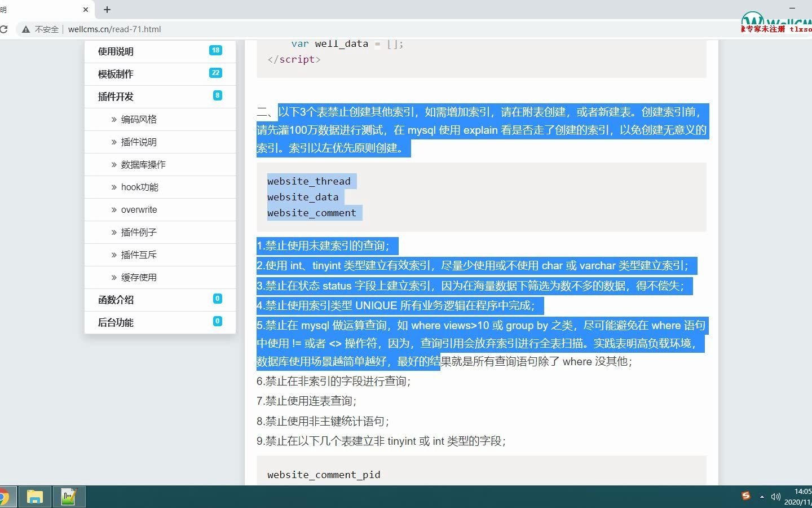Open the volume speaker tray icon
812x508 pixels.
click(776, 497)
